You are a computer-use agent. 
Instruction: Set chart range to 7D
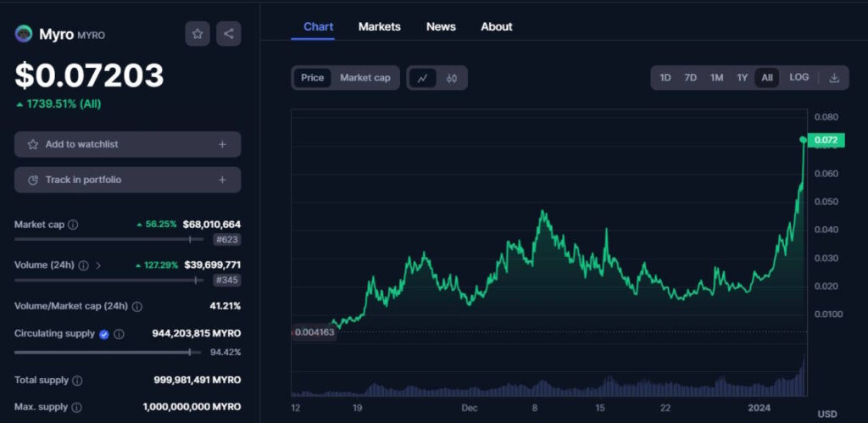click(690, 78)
